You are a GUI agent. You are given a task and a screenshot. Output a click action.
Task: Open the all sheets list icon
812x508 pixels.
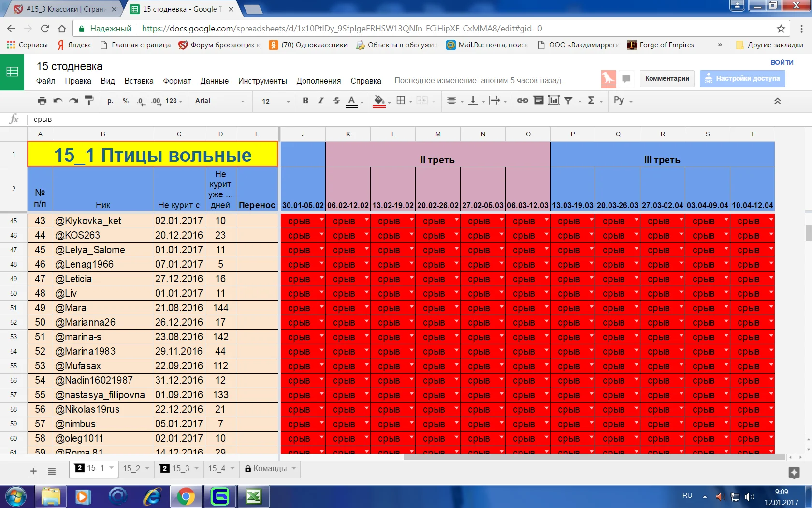pos(52,471)
